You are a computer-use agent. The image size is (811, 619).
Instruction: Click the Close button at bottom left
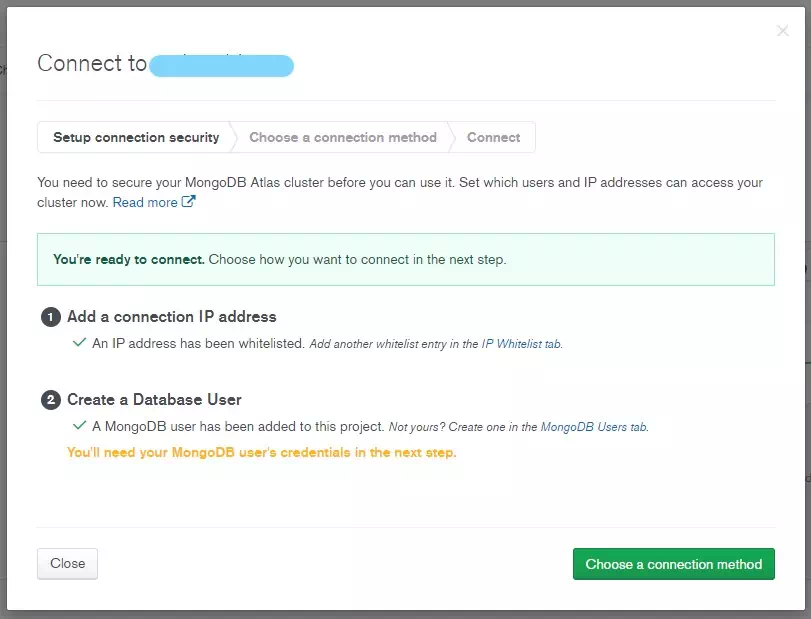(67, 563)
